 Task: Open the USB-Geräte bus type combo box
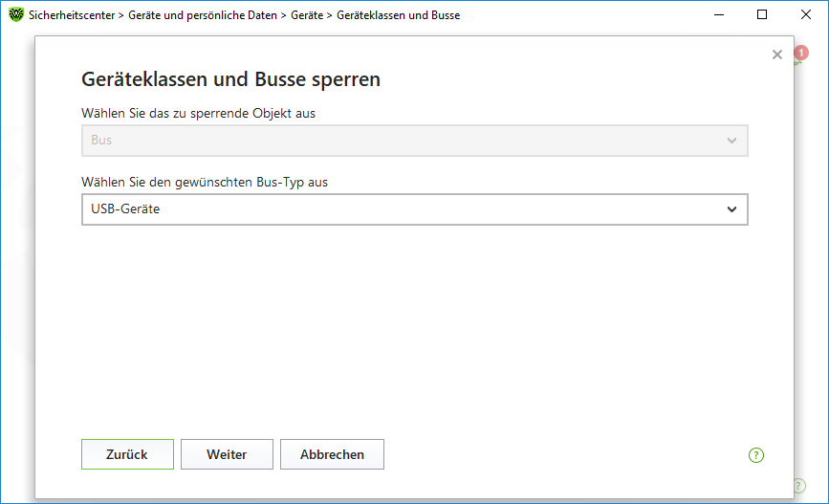pyautogui.click(x=415, y=209)
